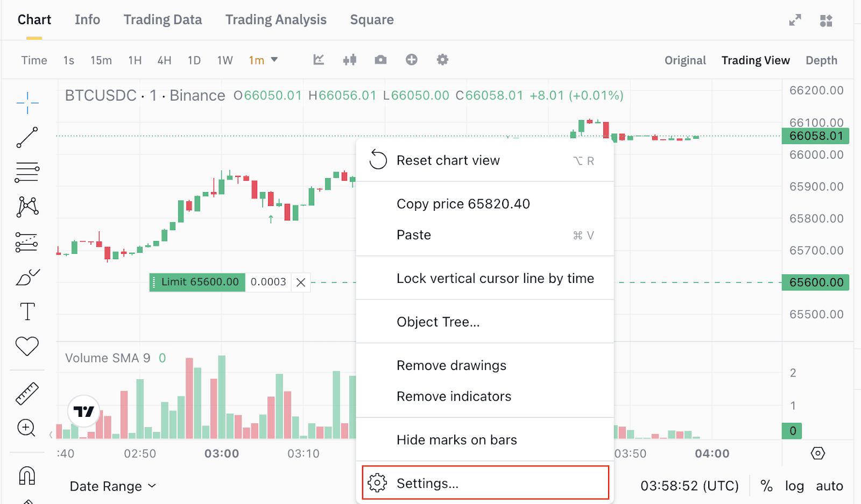Select the trend line drawing tool
Image resolution: width=861 pixels, height=504 pixels.
(27, 137)
